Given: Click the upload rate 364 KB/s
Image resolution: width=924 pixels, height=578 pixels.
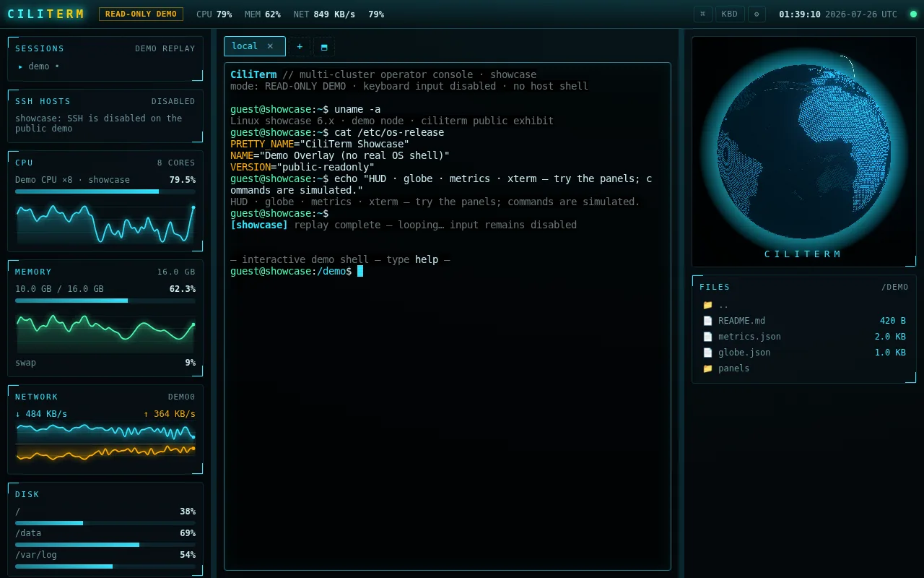Looking at the screenshot, I should (170, 414).
